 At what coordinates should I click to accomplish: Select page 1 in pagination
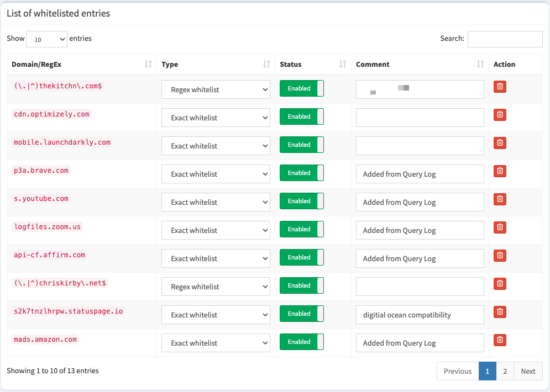pos(487,371)
